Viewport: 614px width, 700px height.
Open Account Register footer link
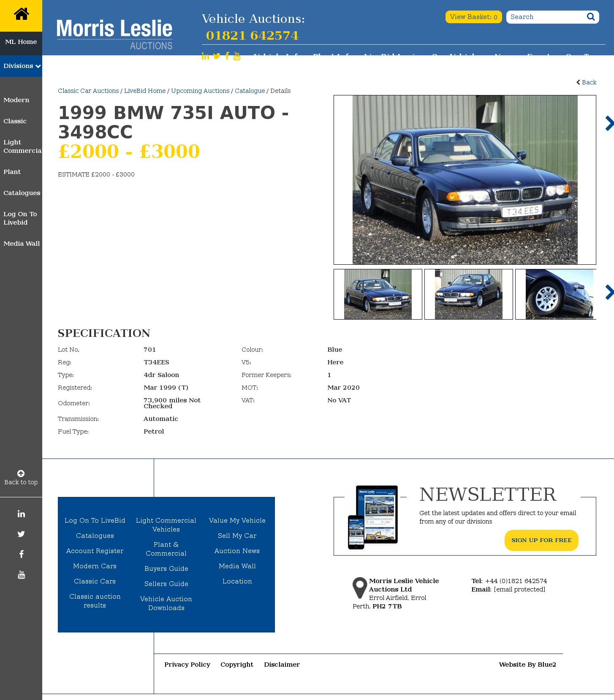95,551
